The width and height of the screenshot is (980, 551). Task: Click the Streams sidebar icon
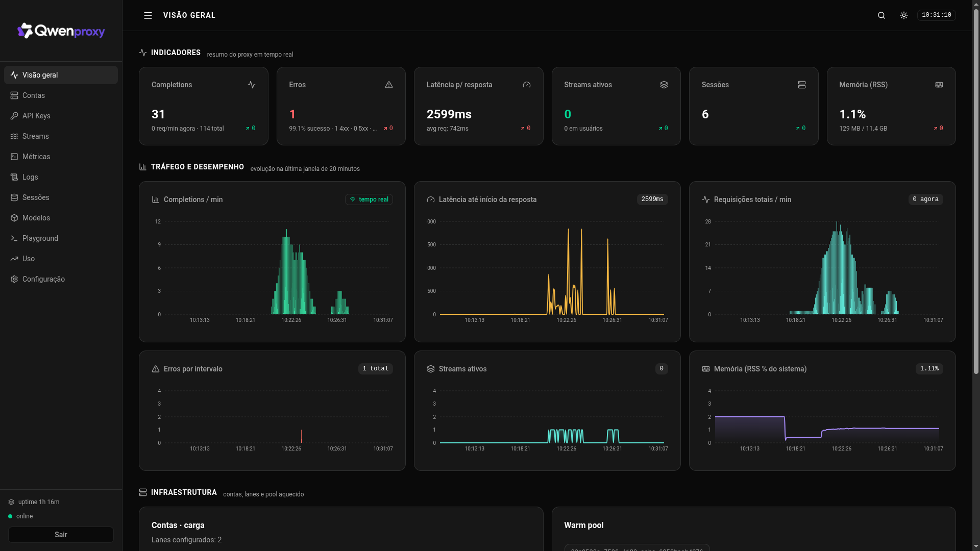[x=14, y=136]
